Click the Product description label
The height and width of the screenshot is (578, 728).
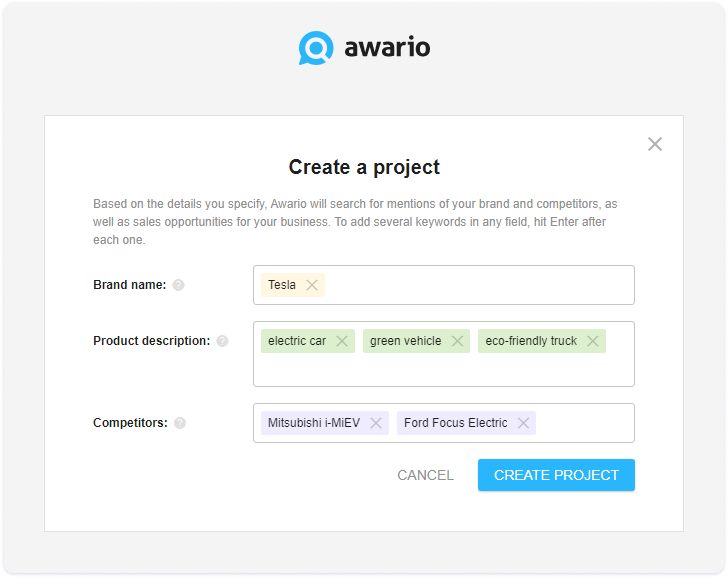point(151,341)
